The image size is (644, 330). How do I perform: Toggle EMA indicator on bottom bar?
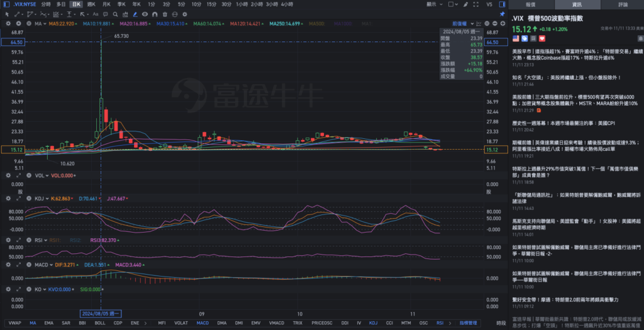pyautogui.click(x=48, y=323)
